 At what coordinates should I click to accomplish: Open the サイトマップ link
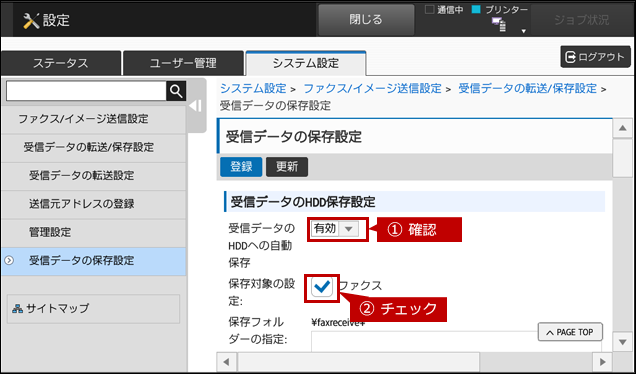(93, 309)
